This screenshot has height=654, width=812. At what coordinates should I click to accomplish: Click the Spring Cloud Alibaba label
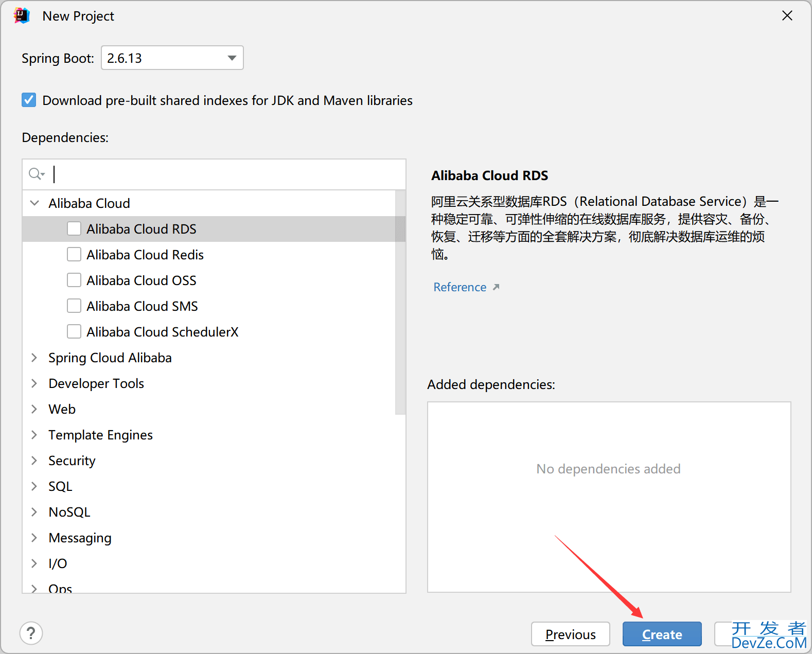110,358
